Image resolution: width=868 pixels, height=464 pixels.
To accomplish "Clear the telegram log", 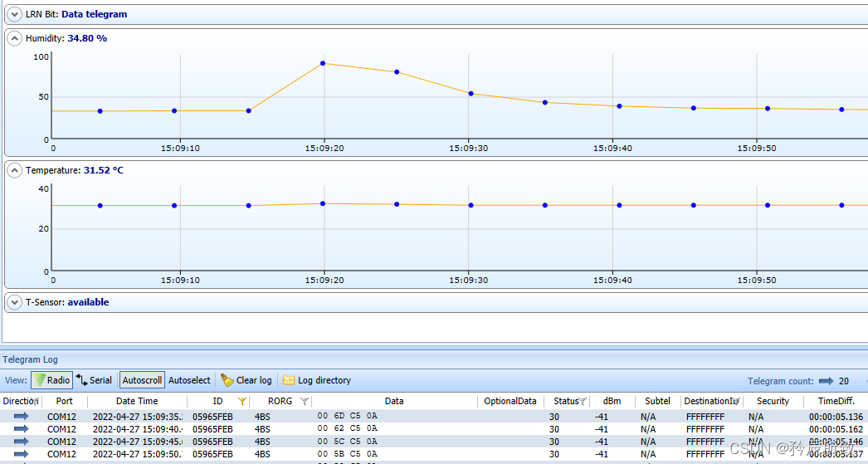I will (247, 380).
